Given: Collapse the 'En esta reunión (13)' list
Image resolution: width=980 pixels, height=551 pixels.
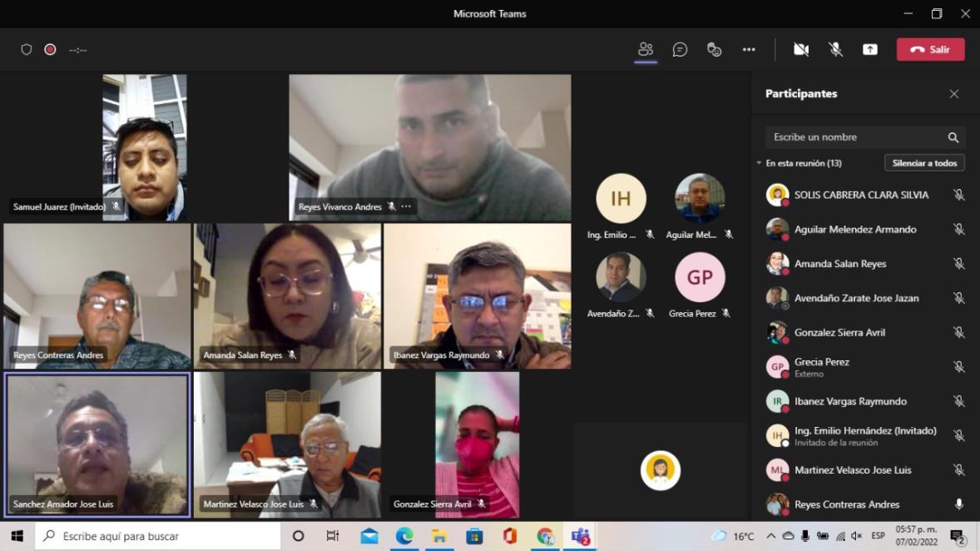Looking at the screenshot, I should tap(759, 163).
